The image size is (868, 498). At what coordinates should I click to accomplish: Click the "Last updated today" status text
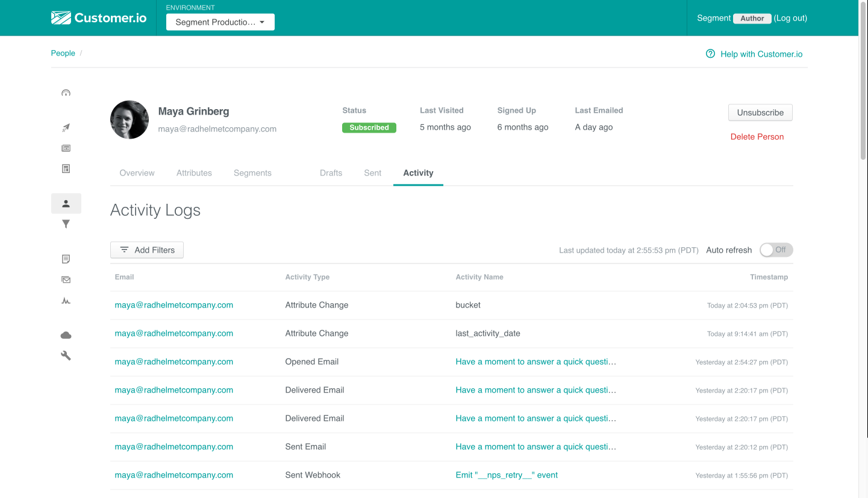click(629, 250)
